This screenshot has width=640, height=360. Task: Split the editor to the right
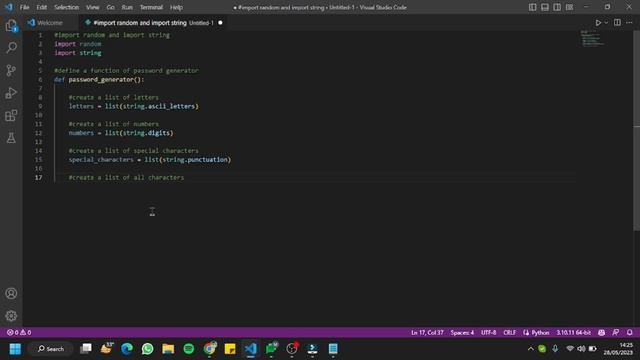click(x=617, y=23)
